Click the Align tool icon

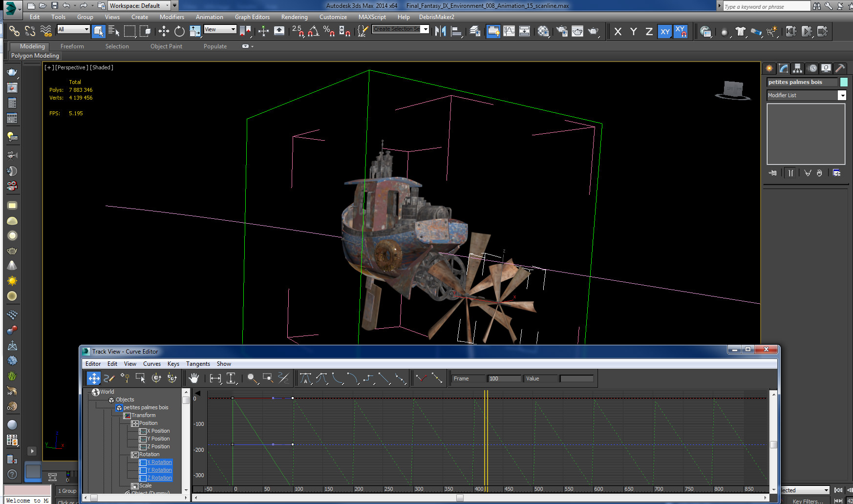(456, 31)
